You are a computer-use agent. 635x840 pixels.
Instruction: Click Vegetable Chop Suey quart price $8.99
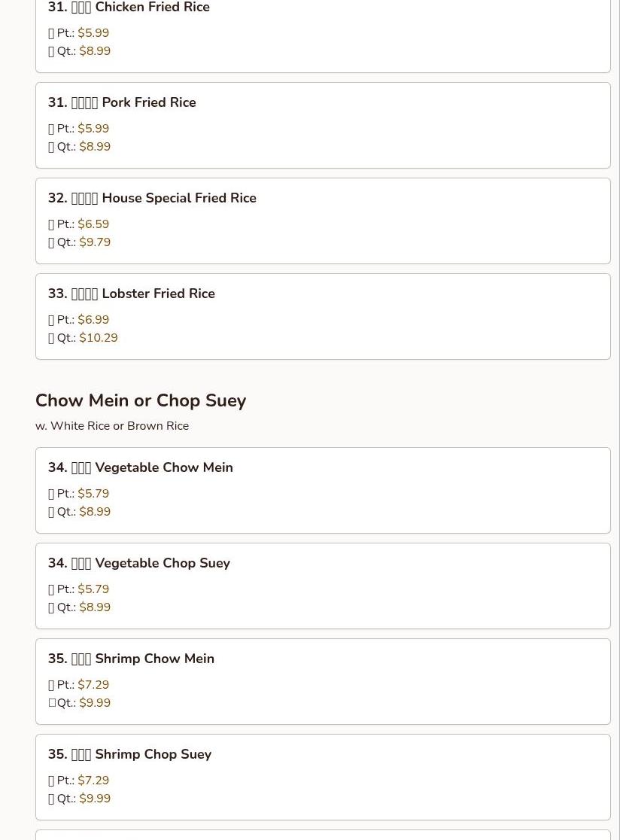click(x=95, y=607)
